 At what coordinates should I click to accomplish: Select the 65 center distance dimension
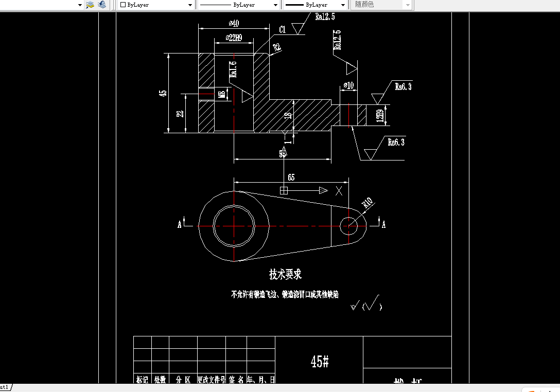pos(291,177)
